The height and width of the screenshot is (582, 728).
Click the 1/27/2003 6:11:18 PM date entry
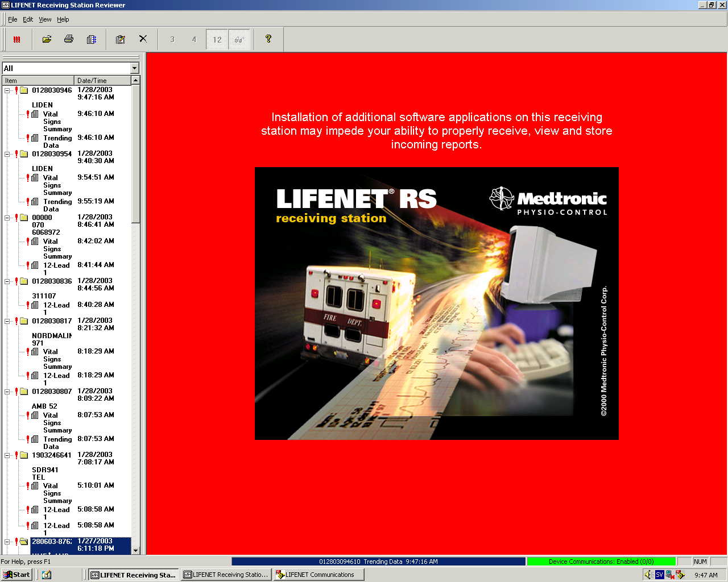[96, 544]
